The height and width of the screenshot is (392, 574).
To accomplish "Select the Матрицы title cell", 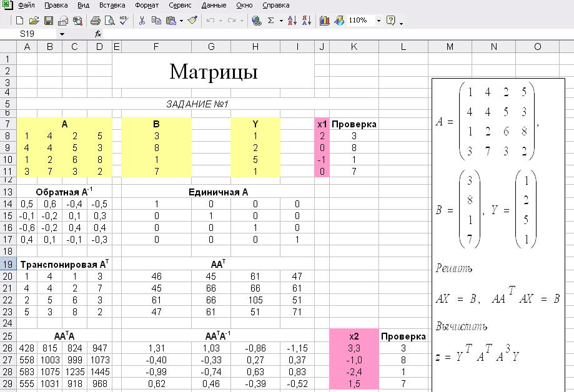I will pyautogui.click(x=214, y=71).
